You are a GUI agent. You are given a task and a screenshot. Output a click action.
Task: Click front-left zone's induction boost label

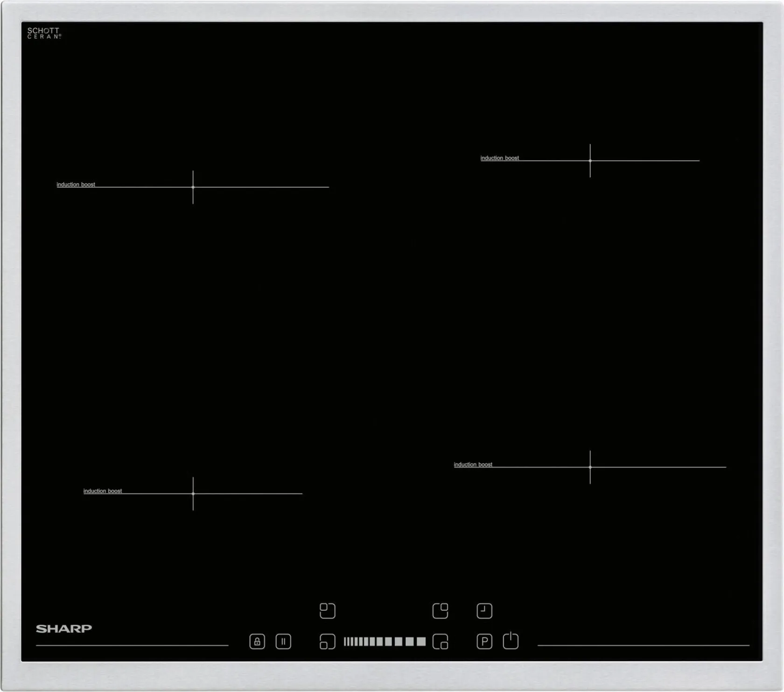coord(102,491)
